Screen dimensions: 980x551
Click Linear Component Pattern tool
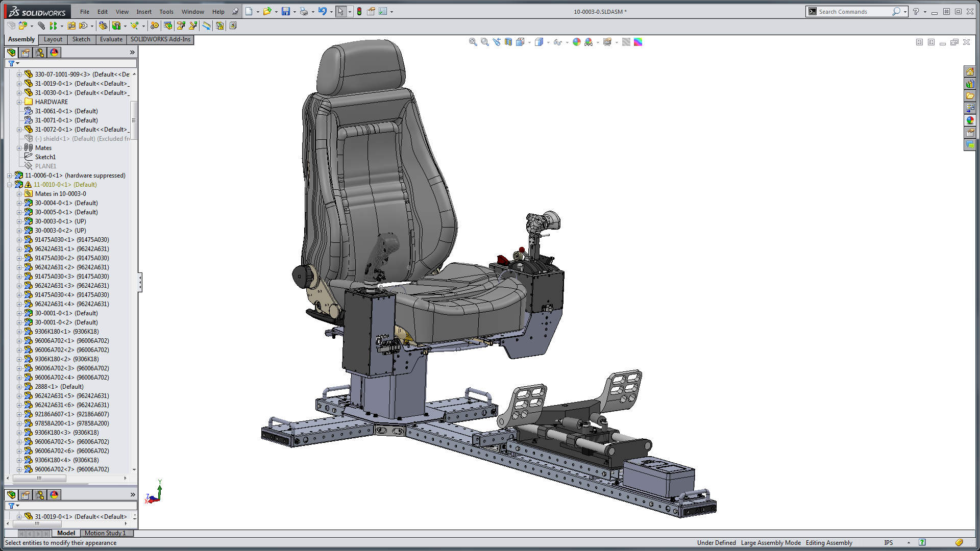coord(53,26)
